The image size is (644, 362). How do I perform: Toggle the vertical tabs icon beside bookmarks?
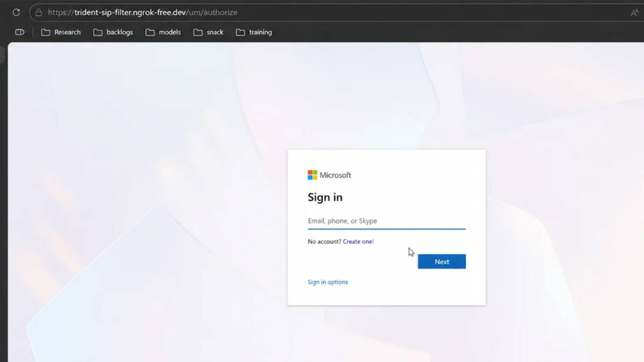pyautogui.click(x=20, y=32)
